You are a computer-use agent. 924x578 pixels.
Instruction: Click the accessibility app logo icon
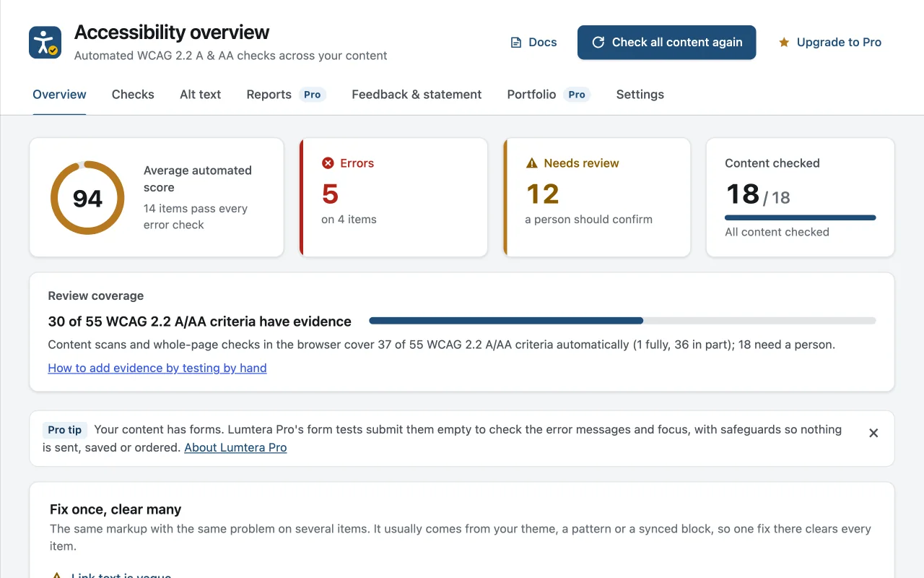(45, 43)
